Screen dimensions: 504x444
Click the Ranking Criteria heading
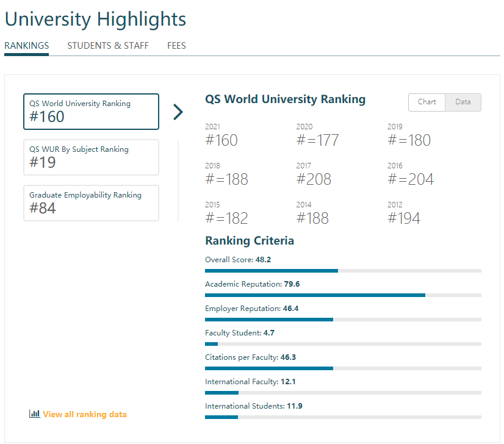(x=250, y=241)
